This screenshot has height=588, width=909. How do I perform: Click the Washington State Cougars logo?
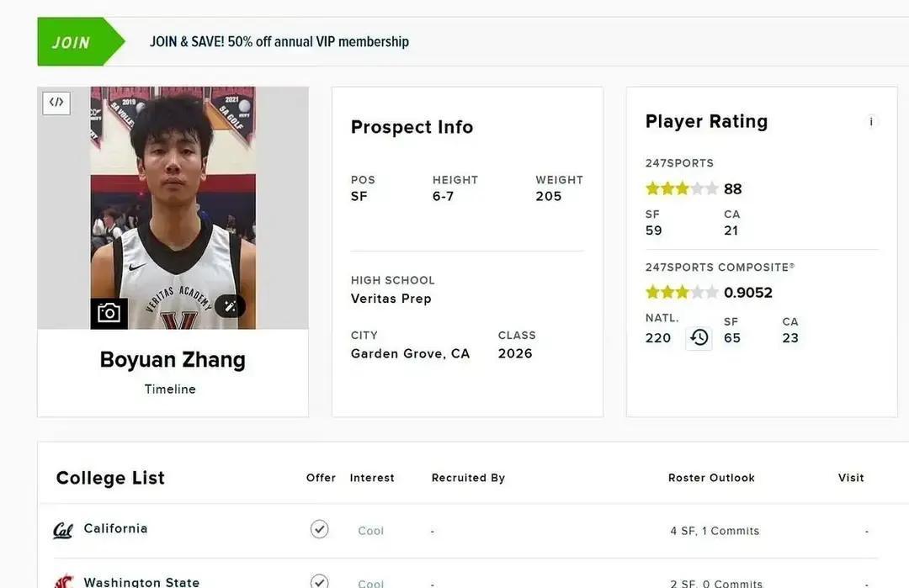(x=63, y=581)
